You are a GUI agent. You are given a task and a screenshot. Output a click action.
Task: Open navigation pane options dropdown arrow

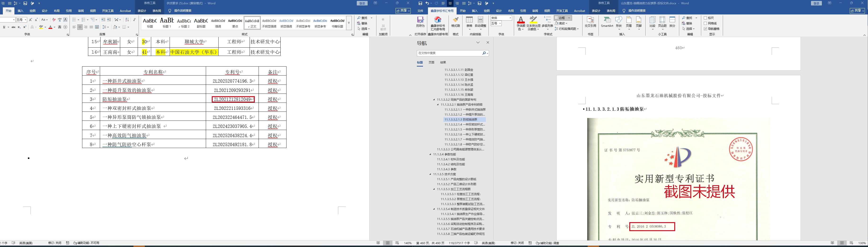tap(478, 43)
